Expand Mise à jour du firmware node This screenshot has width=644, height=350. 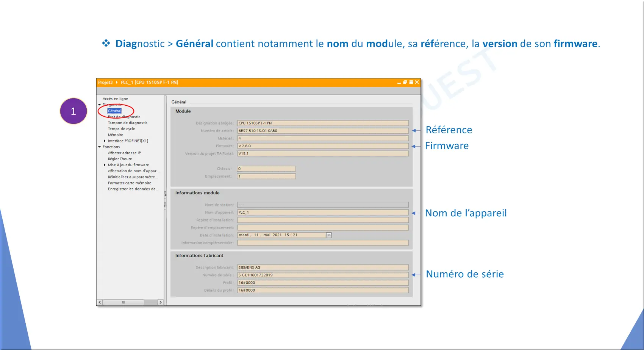coord(105,165)
